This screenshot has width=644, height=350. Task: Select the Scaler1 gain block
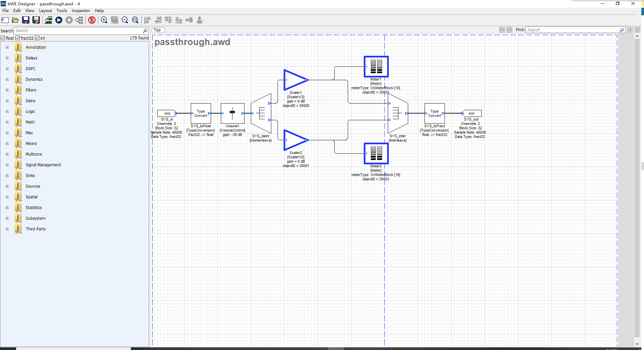click(295, 80)
